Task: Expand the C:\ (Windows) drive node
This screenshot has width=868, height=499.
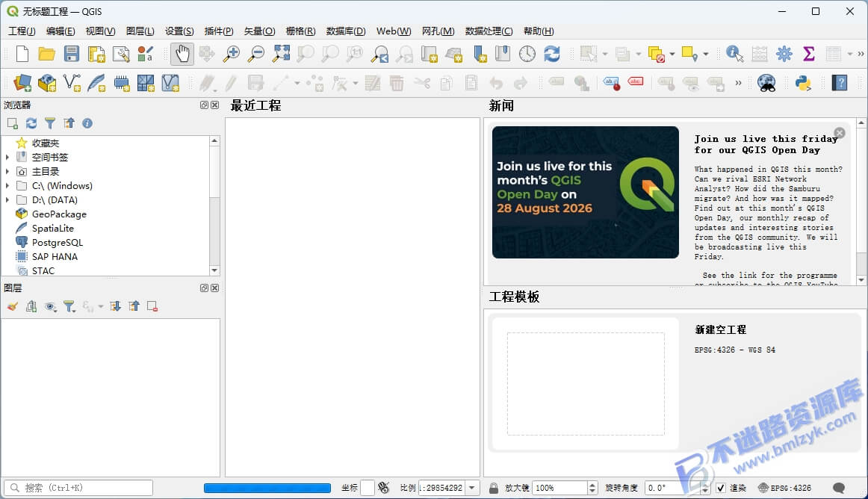Action: [x=7, y=185]
